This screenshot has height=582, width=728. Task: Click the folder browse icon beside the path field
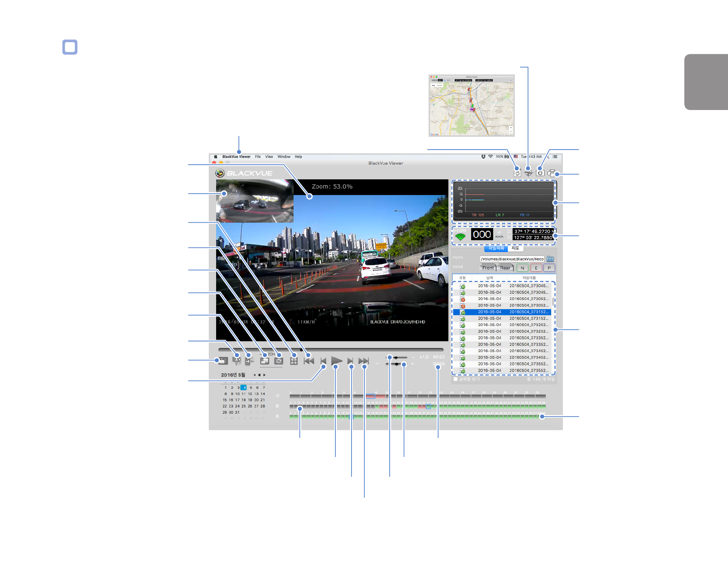pyautogui.click(x=550, y=259)
